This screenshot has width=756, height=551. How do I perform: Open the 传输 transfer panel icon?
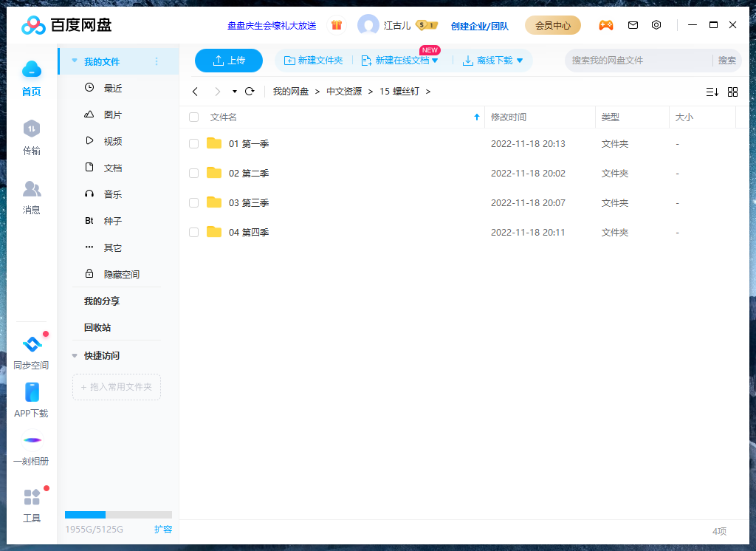tap(31, 129)
